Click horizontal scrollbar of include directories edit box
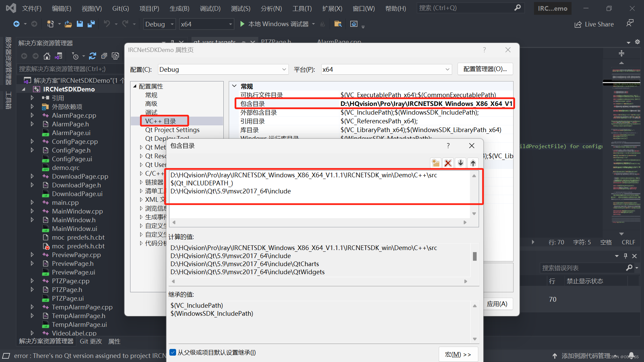 coord(320,222)
